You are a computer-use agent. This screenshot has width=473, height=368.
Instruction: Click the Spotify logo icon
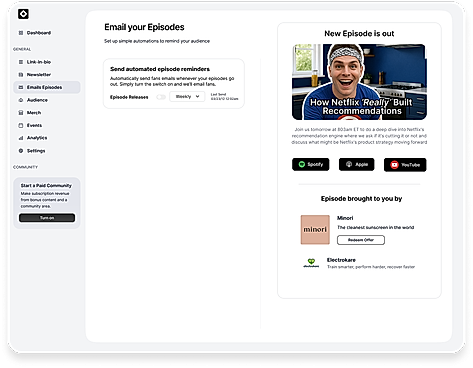point(302,164)
